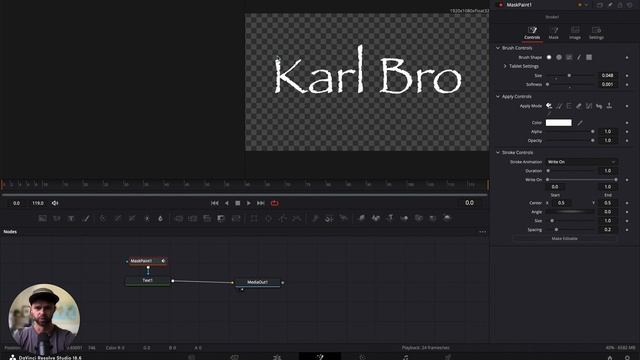Screen dimensions: 640x360
Task: Add a BSpline mask from toolbar
Action: pyautogui.click(x=297, y=218)
